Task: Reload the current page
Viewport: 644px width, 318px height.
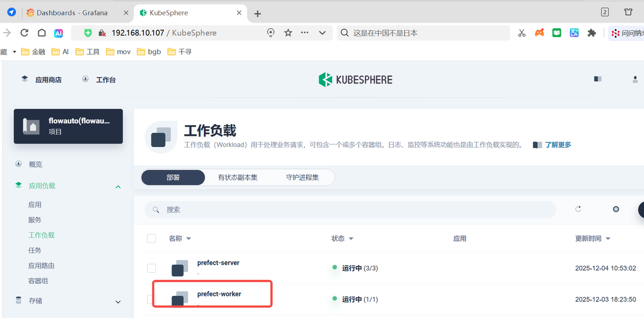Action: (24, 33)
